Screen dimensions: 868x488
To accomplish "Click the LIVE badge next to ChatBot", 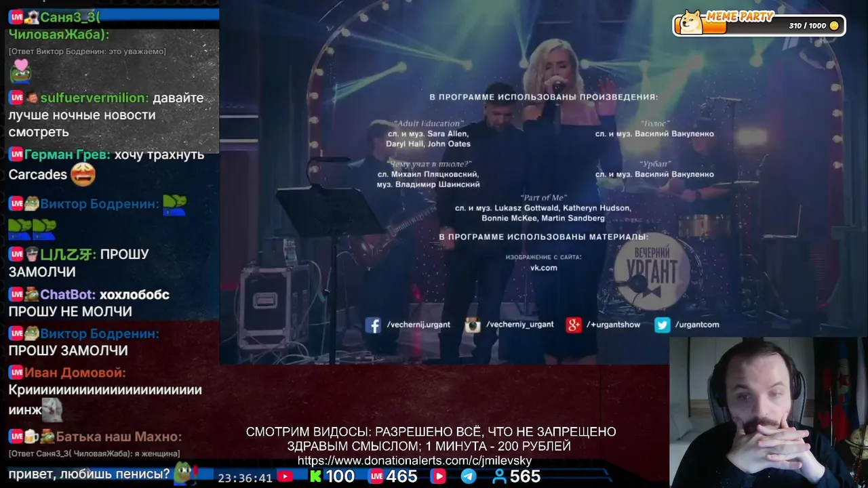I will 16,294.
